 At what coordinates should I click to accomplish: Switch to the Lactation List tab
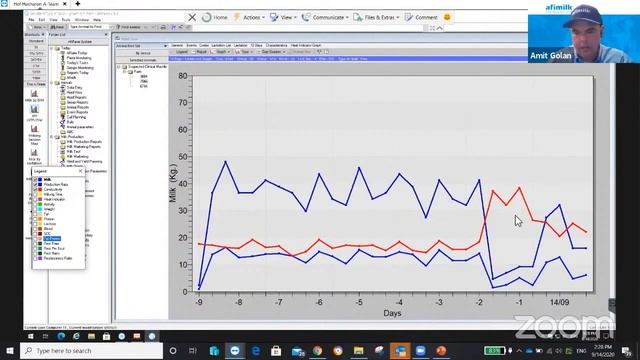tap(221, 45)
